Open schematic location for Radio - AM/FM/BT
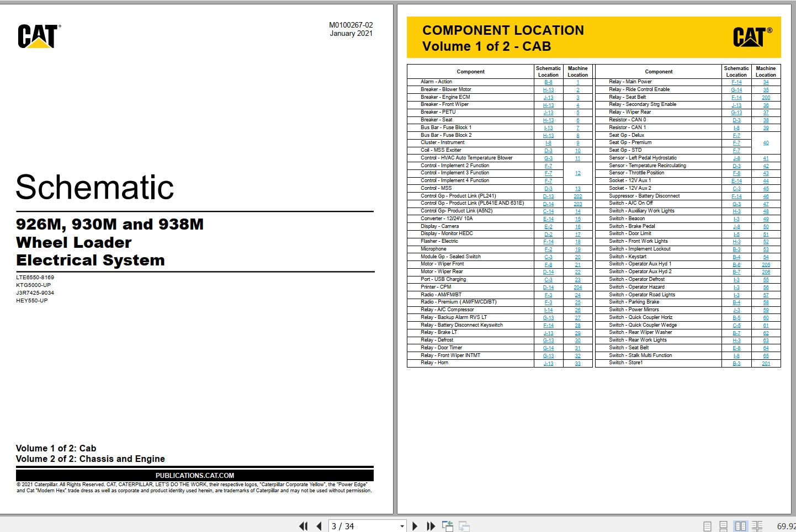 [548, 295]
